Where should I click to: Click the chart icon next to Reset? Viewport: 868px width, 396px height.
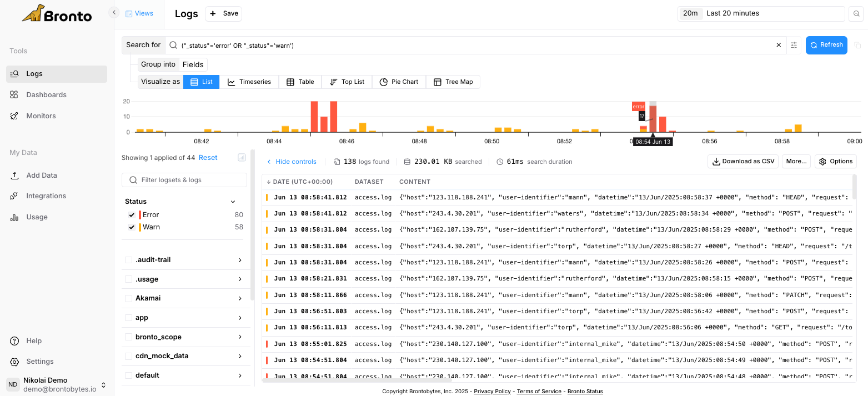(x=242, y=158)
